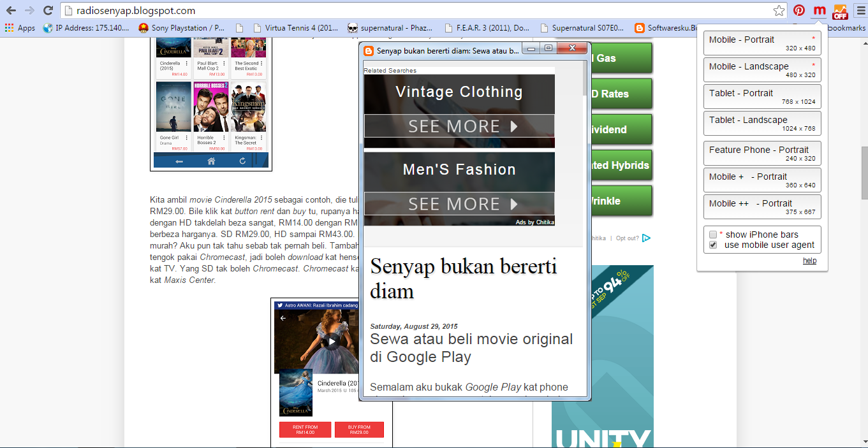The height and width of the screenshot is (448, 868).
Task: Click home icon in phone screenshot bar
Action: tap(211, 161)
